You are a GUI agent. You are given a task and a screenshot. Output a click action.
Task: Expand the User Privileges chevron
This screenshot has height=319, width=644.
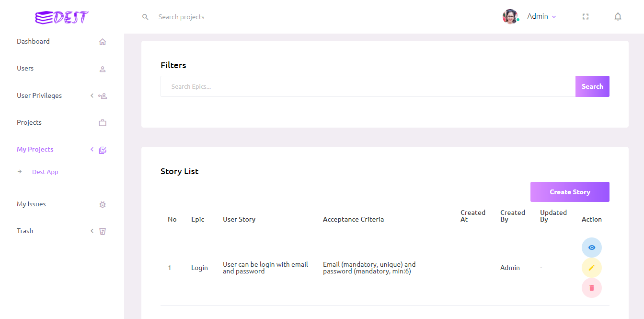pyautogui.click(x=92, y=95)
